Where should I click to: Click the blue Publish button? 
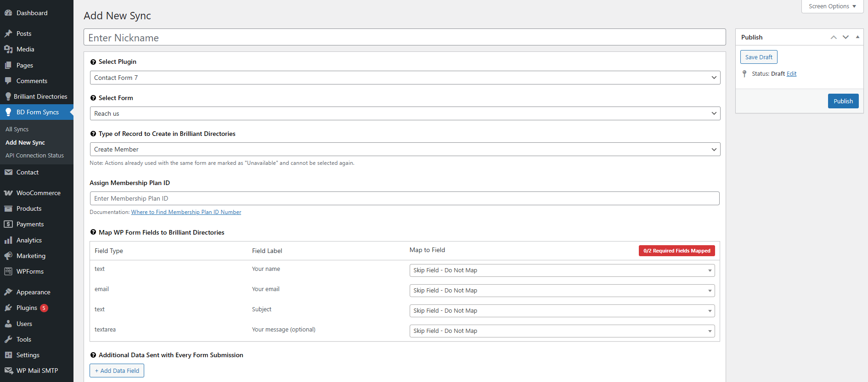click(x=843, y=101)
